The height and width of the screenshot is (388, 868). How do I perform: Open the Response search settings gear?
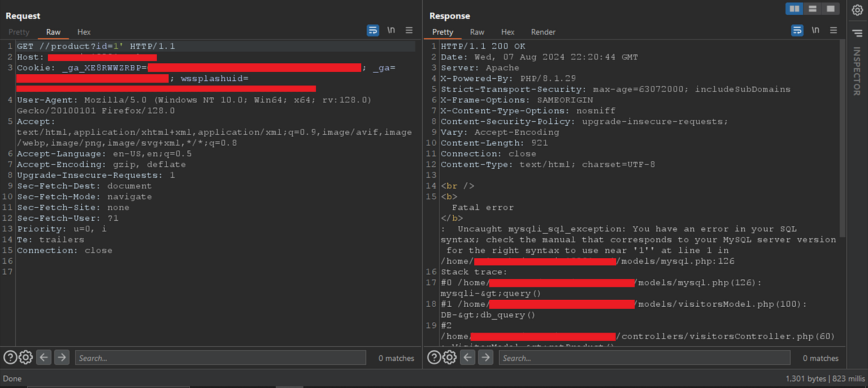pos(449,357)
